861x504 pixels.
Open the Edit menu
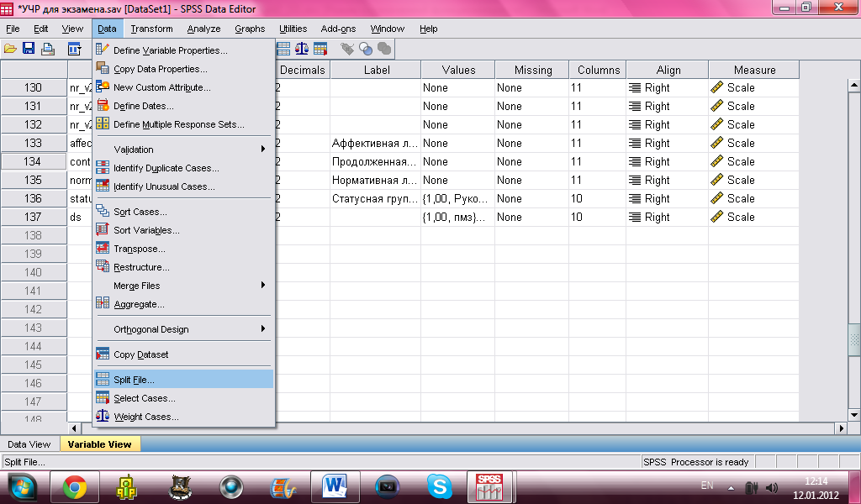[x=40, y=29]
